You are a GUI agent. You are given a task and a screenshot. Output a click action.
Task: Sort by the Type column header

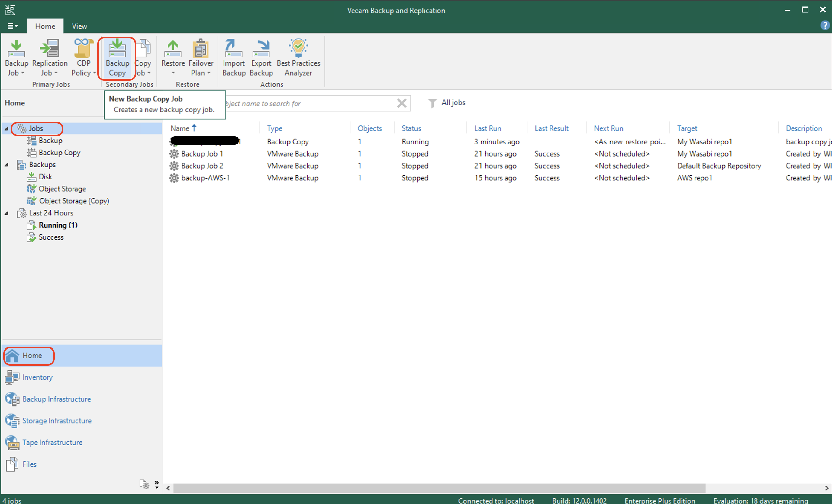[275, 128]
